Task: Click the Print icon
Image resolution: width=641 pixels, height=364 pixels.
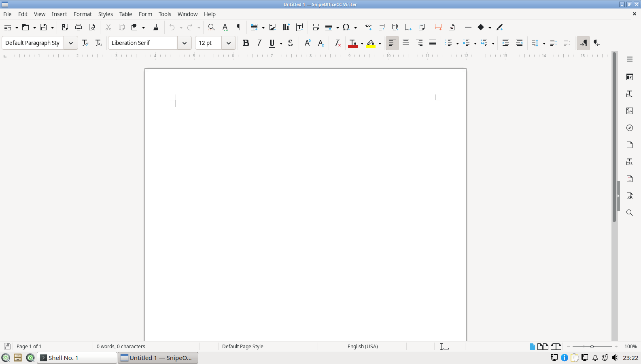Action: click(79, 27)
